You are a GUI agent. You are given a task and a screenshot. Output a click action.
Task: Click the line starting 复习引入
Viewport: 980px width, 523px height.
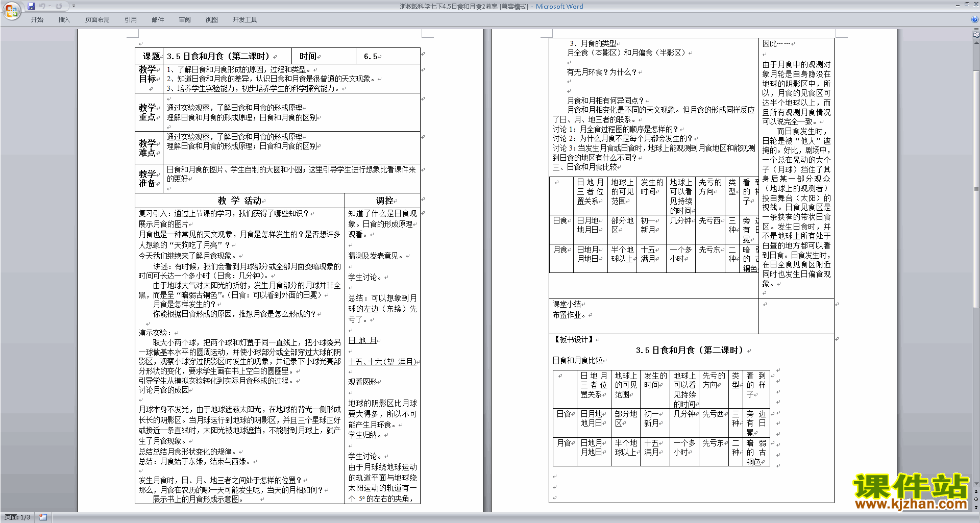point(224,213)
